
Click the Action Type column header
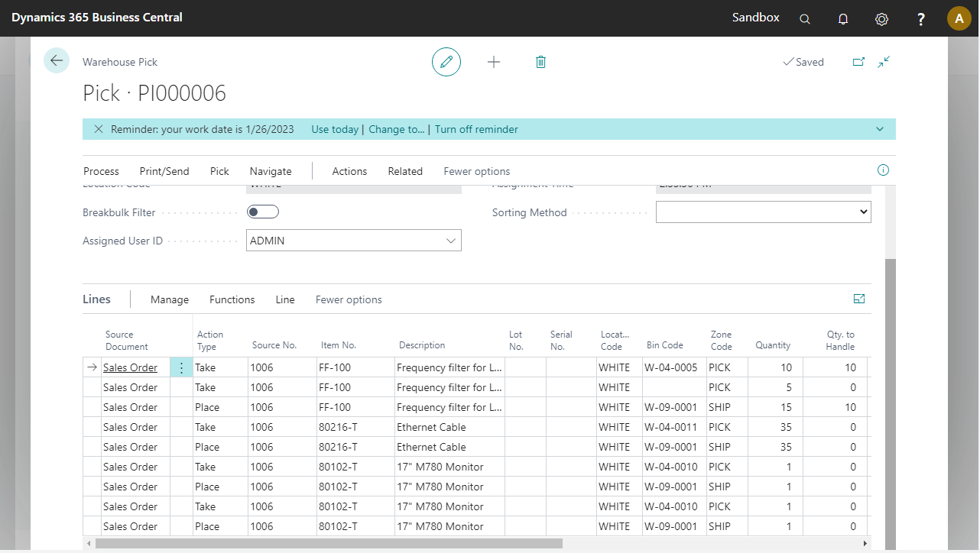click(210, 340)
